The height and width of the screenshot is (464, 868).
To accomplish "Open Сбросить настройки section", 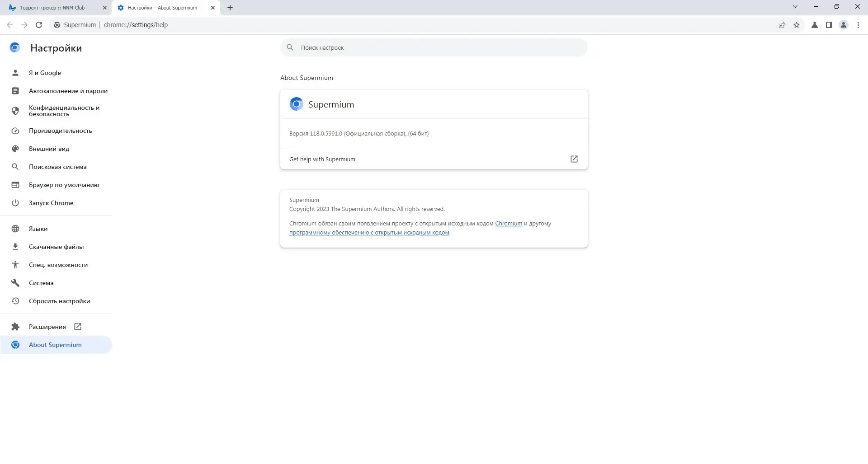I will [x=56, y=301].
